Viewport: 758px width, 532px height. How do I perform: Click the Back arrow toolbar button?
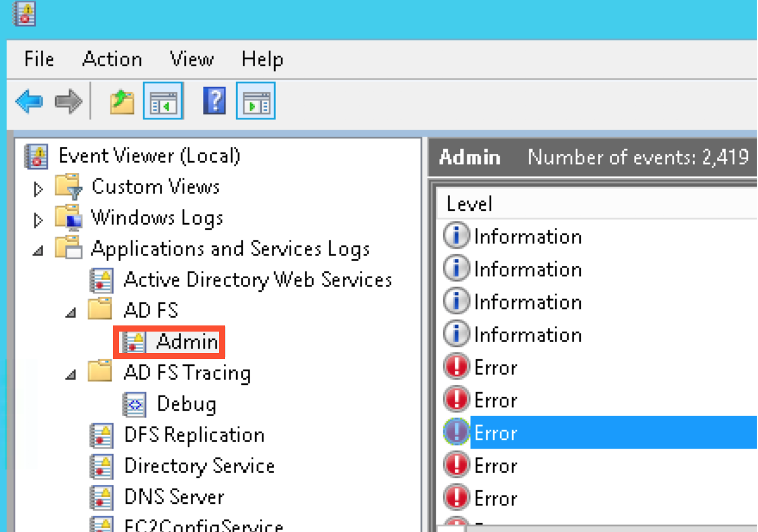click(x=29, y=101)
